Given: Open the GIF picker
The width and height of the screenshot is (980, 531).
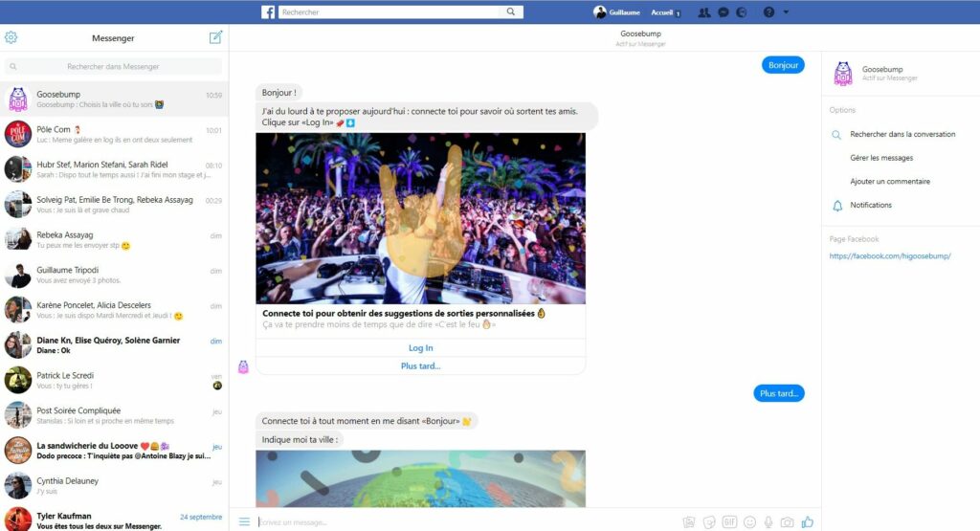Looking at the screenshot, I should click(729, 522).
